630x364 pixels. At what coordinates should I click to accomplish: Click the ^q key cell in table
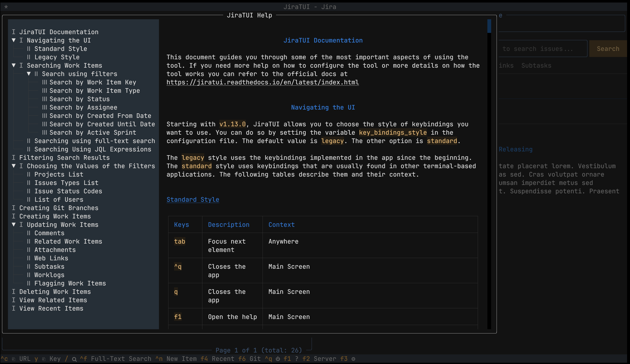pos(178,266)
